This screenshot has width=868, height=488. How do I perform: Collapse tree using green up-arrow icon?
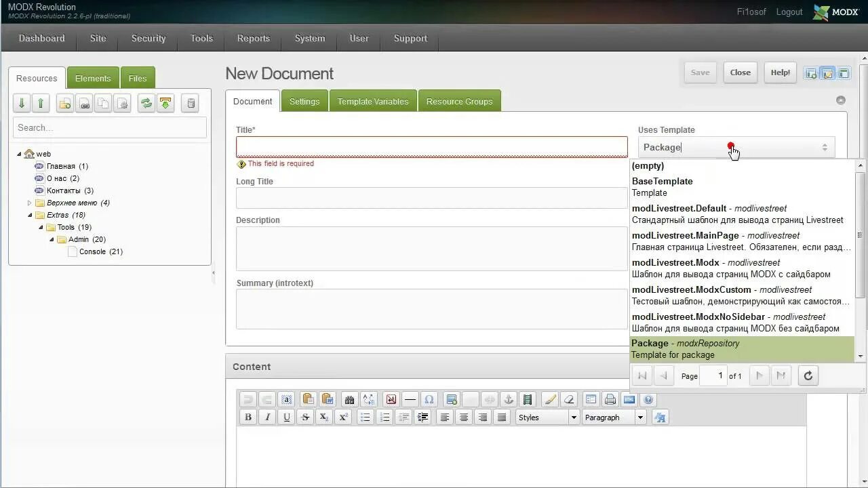[x=41, y=103]
